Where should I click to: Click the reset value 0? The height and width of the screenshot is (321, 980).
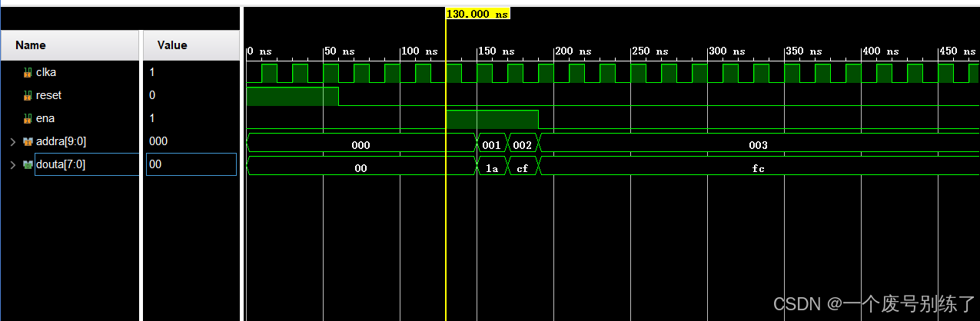pos(152,95)
